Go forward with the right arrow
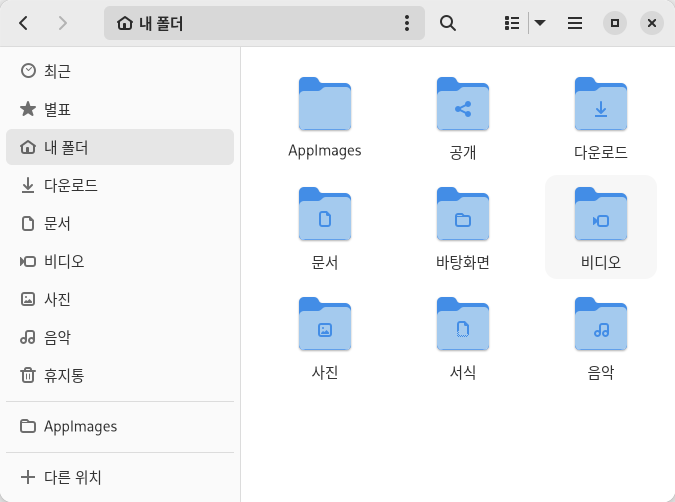This screenshot has height=502, width=675. pos(63,23)
